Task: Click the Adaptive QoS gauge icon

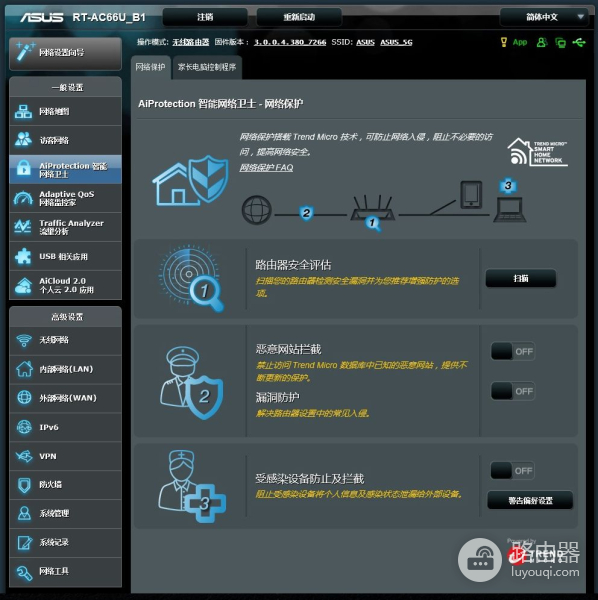Action: click(23, 198)
